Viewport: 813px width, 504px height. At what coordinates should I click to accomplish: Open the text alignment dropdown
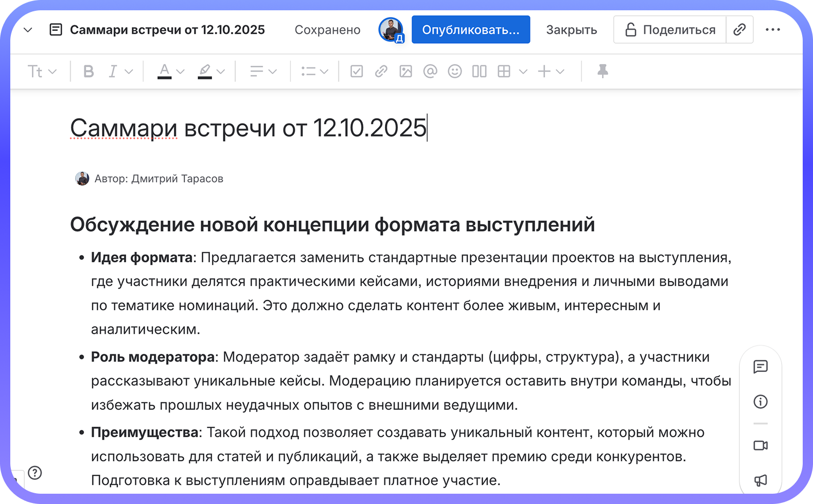click(x=263, y=71)
